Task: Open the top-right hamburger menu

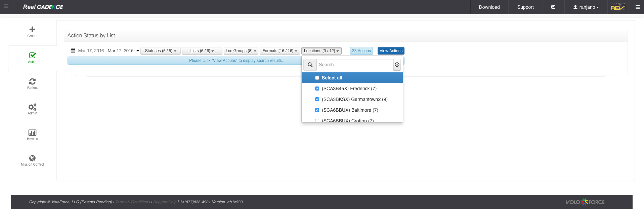Action: point(638,7)
